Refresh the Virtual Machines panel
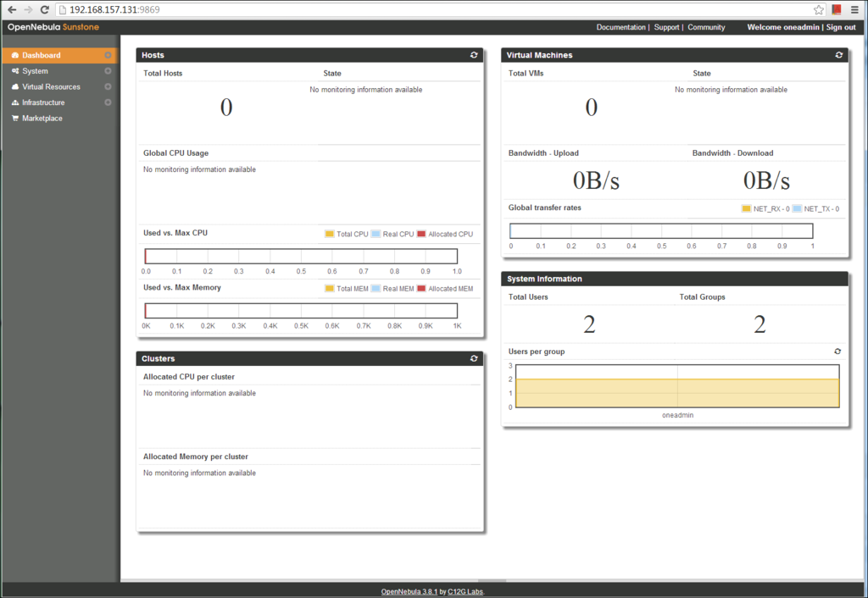 pyautogui.click(x=839, y=55)
